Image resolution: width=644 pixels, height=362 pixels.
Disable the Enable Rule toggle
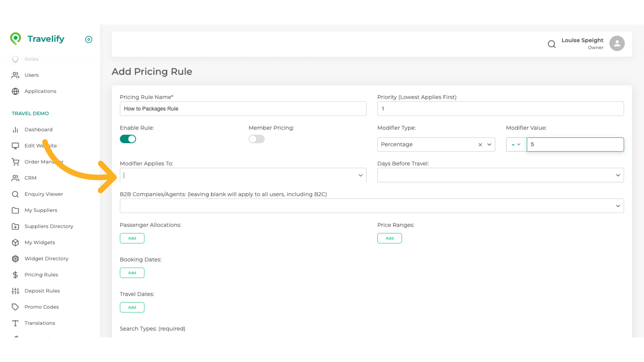[128, 139]
